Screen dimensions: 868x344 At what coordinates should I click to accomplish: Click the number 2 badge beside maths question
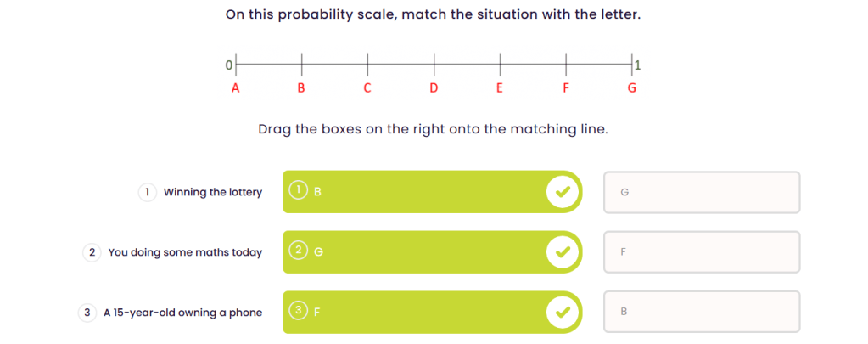click(92, 252)
